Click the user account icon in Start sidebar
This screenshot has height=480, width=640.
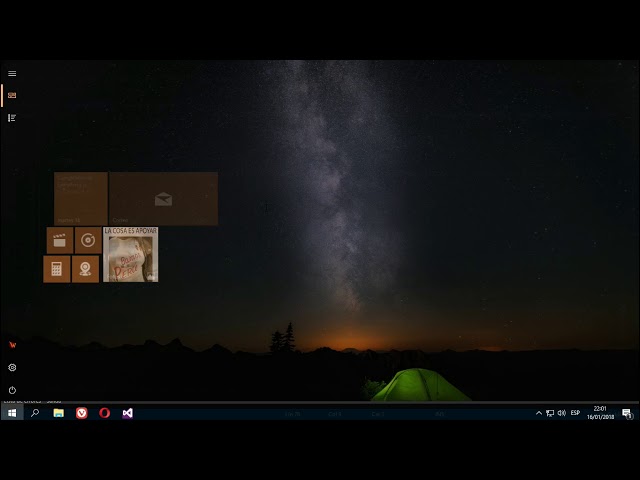point(12,345)
